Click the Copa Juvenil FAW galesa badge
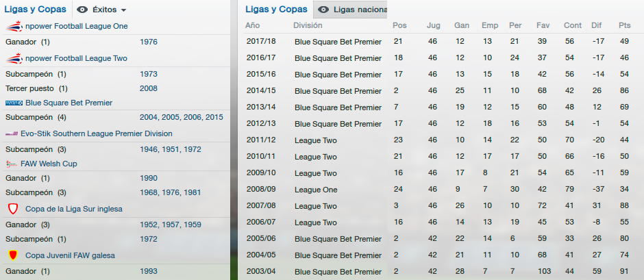 pyautogui.click(x=12, y=255)
